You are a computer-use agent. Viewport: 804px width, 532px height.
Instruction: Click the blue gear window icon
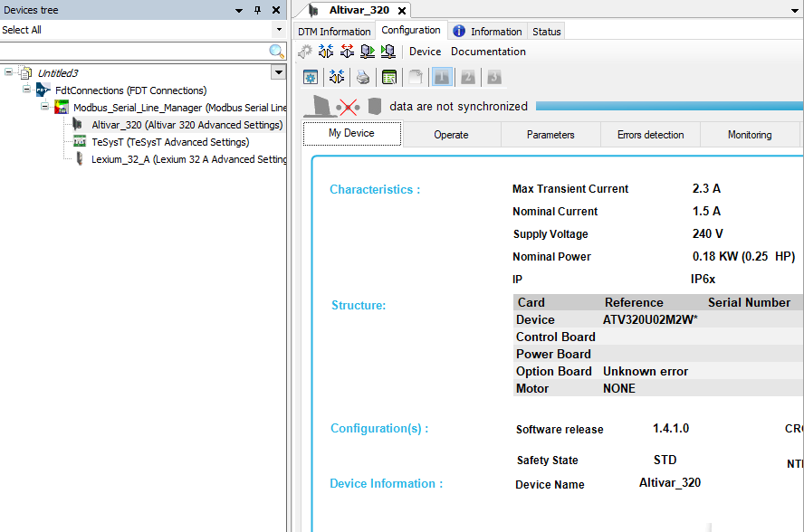pos(311,78)
